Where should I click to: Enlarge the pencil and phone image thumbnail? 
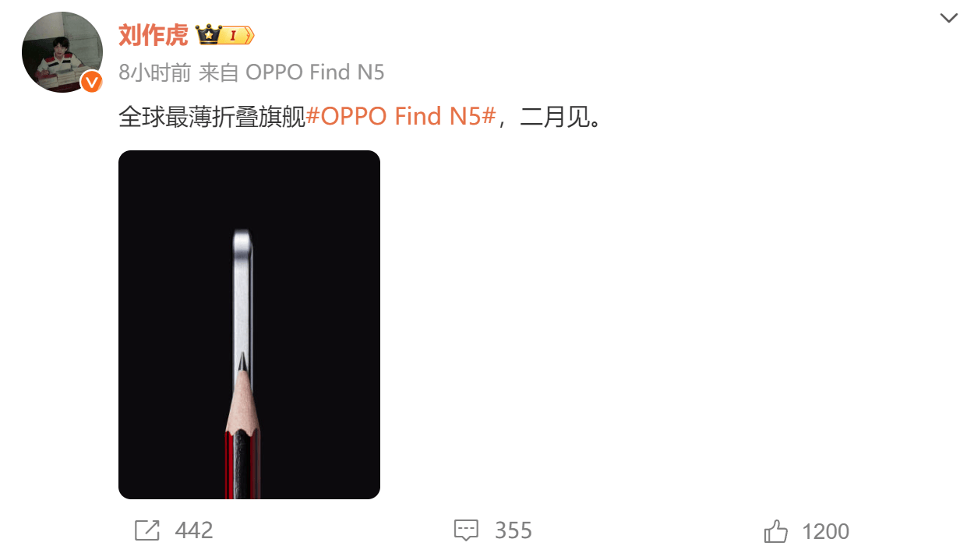[249, 325]
